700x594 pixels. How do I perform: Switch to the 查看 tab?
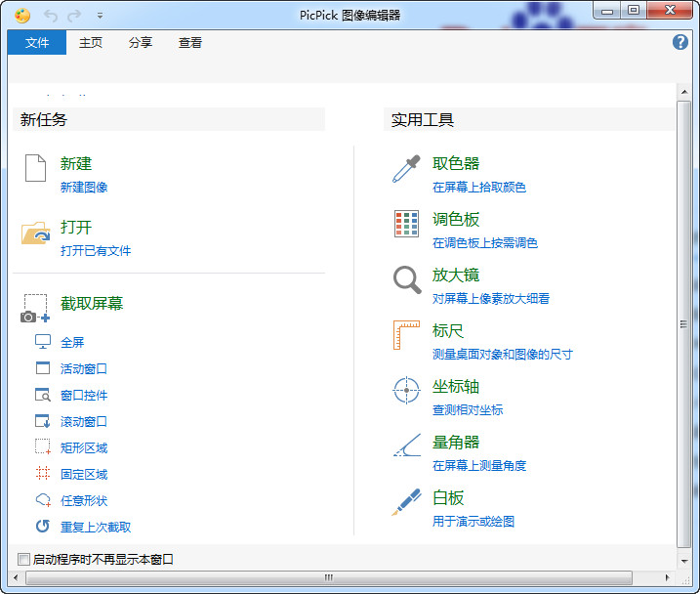tap(190, 42)
